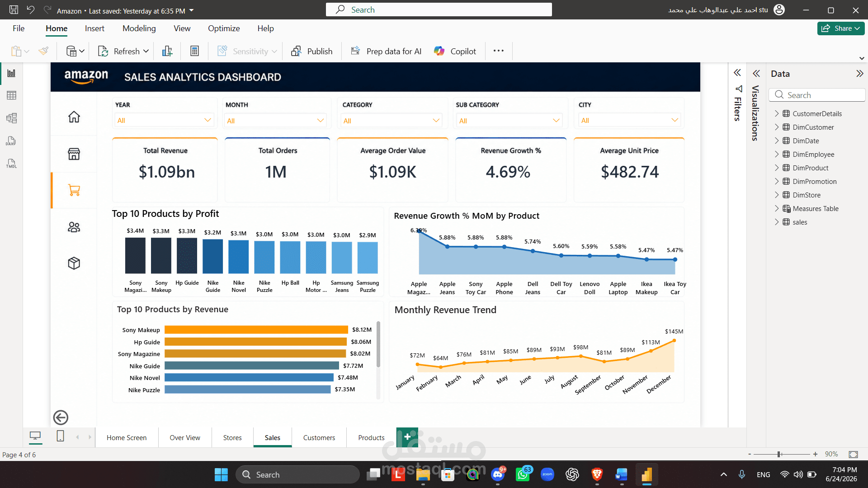Adjust the zoom slider handle
868x488 pixels.
click(x=779, y=454)
